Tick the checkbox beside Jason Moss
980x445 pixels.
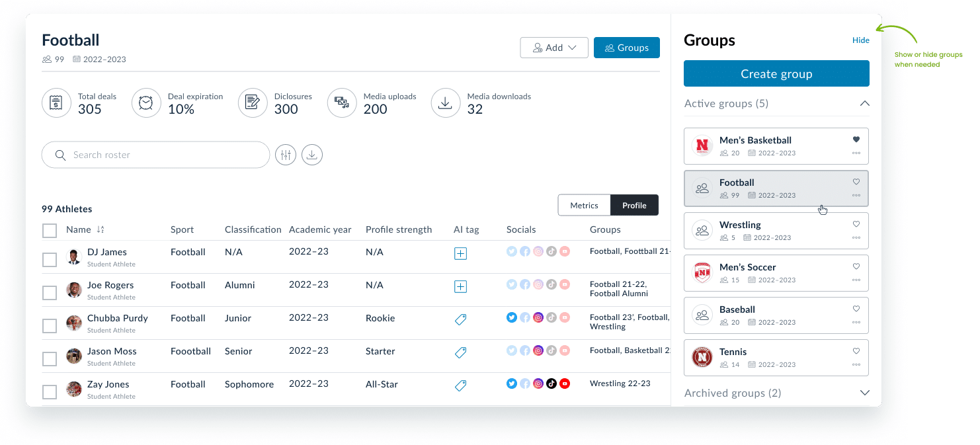[50, 358]
